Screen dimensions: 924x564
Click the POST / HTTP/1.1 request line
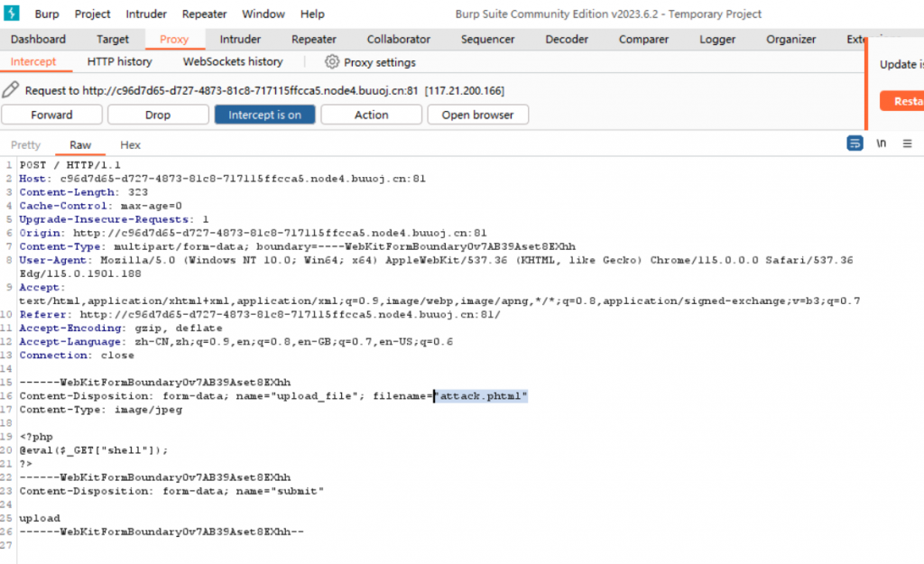click(x=69, y=165)
